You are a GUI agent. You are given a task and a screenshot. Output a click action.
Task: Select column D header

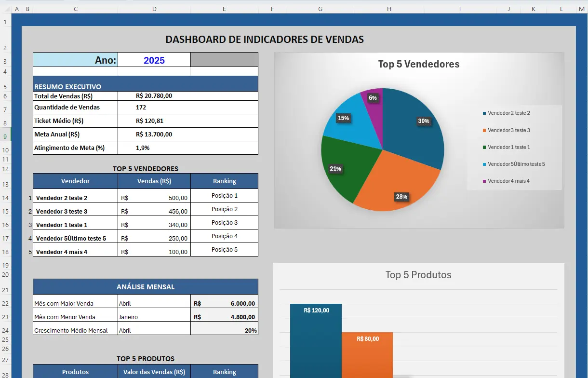pyautogui.click(x=154, y=9)
